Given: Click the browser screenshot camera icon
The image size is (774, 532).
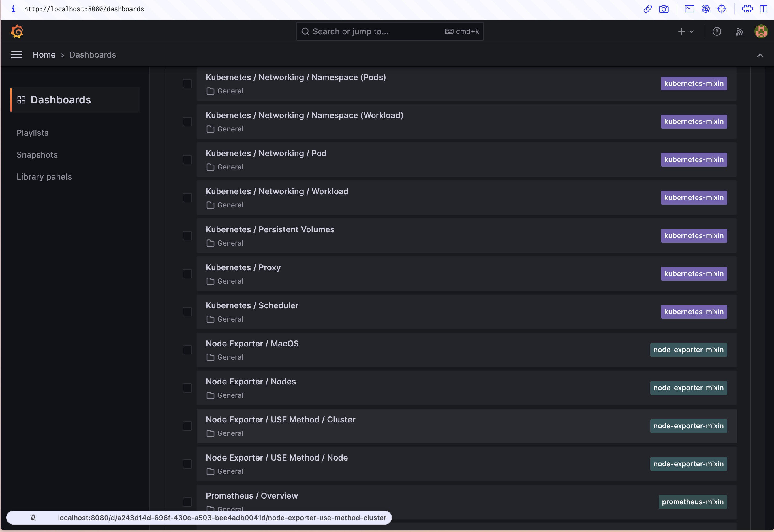Looking at the screenshot, I should [x=664, y=9].
